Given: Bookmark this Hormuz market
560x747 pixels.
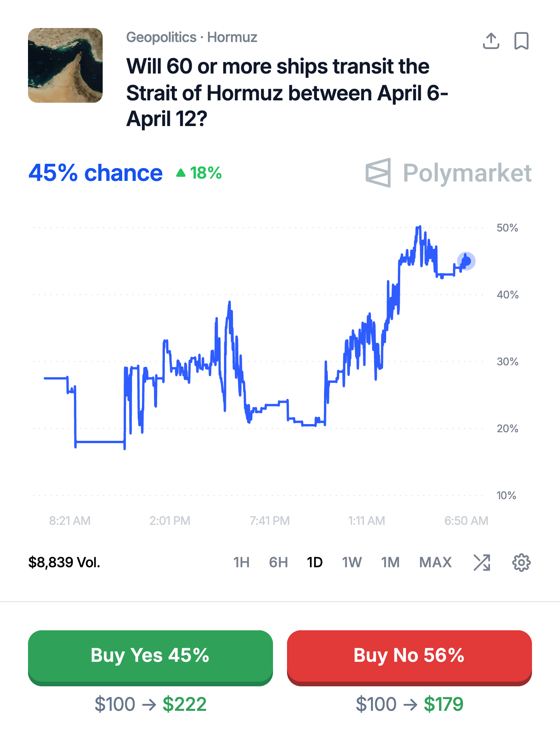Looking at the screenshot, I should click(x=521, y=41).
